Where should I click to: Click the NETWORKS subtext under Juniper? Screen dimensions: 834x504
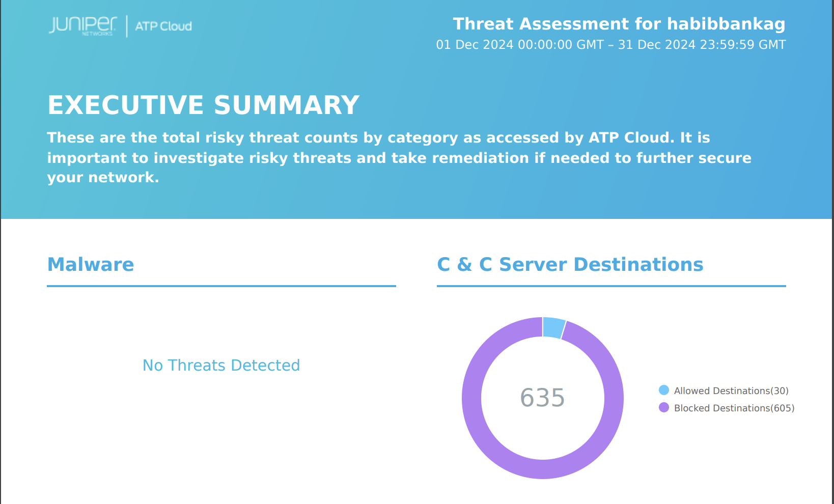click(x=97, y=34)
